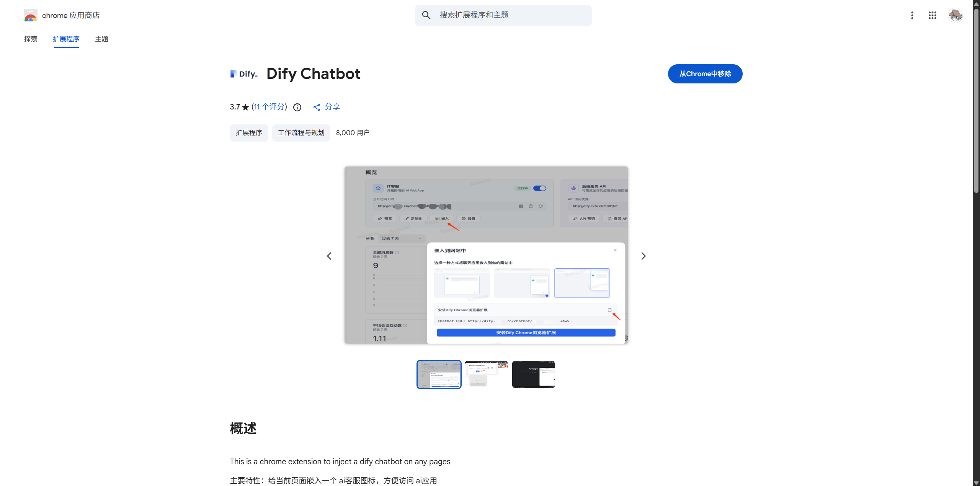Screen dimensions: 980x486
Task: Open the 11 个评分 ratings link
Action: tap(269, 107)
